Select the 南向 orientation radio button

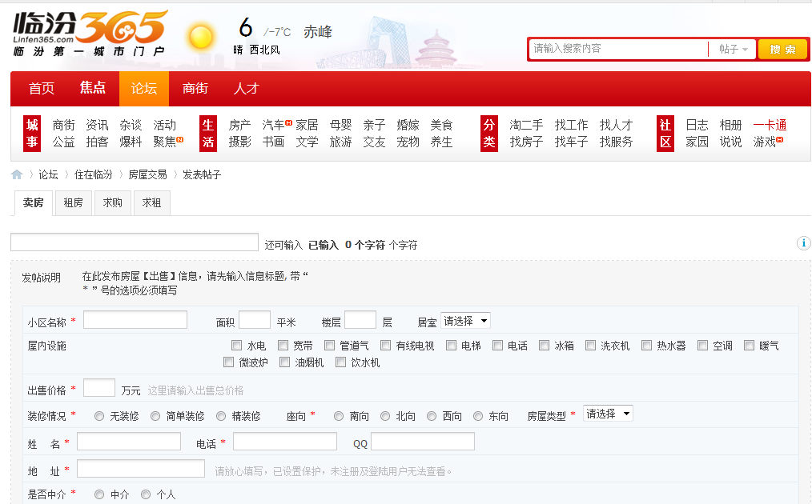click(x=339, y=416)
